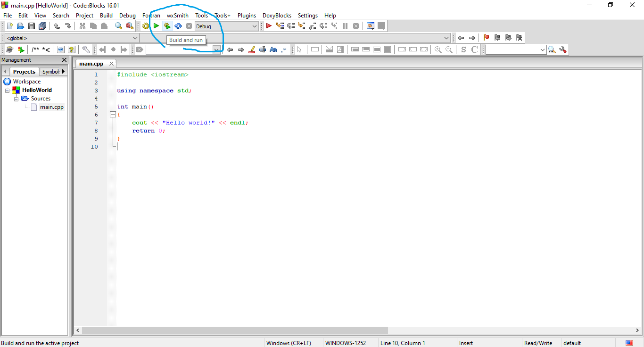Click the Build and run icon

click(167, 26)
